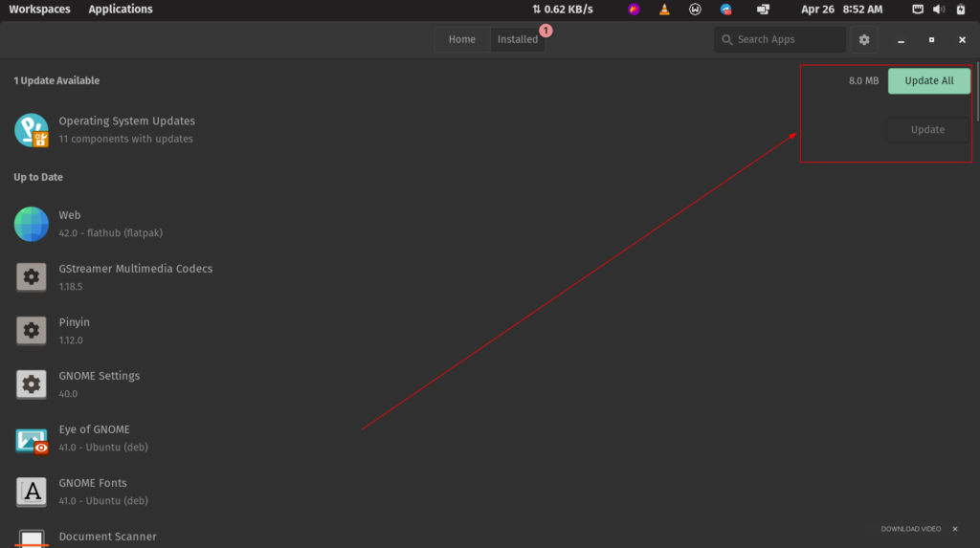Click the network speed indicator
Viewport: 980px width, 548px height.
click(x=563, y=10)
